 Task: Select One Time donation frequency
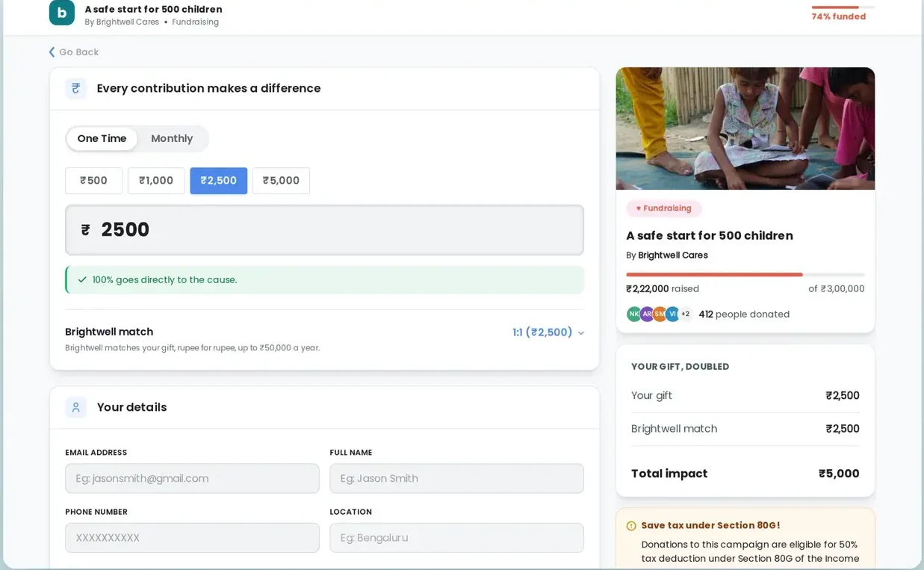point(102,139)
